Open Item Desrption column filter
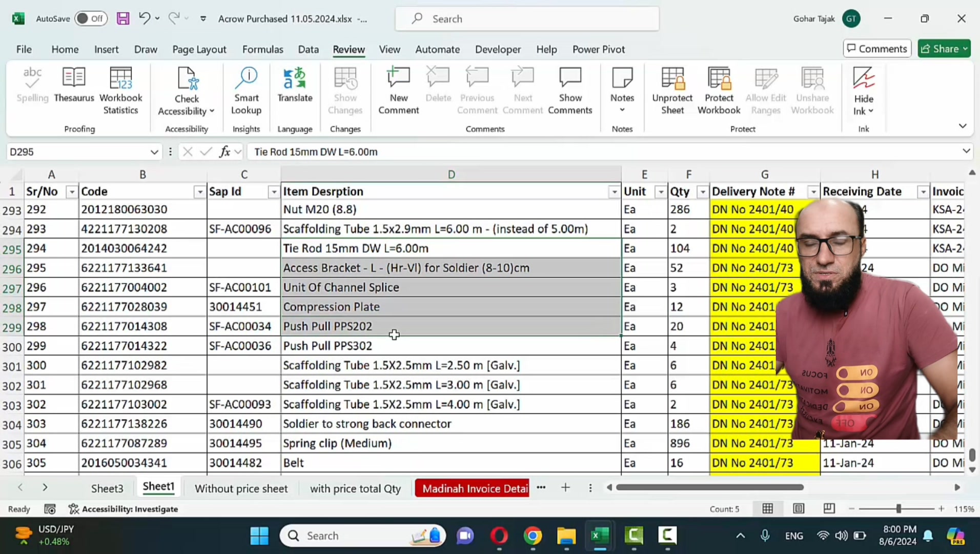 pos(614,192)
